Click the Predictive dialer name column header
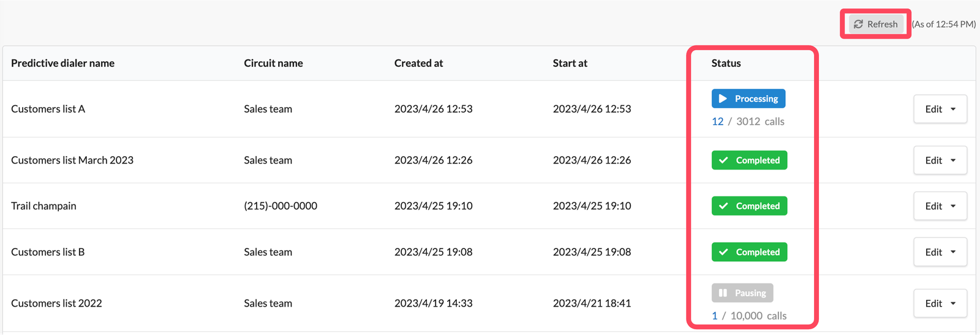The width and height of the screenshot is (980, 336). pos(62,63)
